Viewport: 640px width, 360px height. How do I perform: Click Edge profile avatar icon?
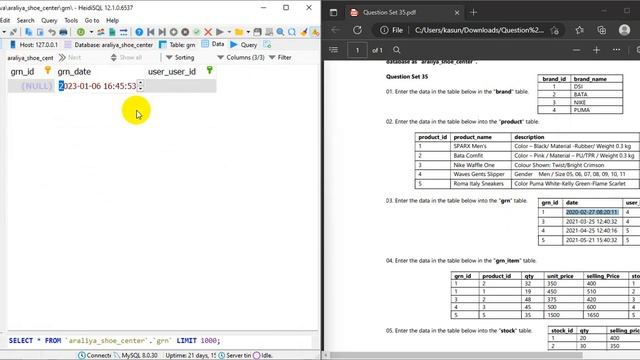624,30
